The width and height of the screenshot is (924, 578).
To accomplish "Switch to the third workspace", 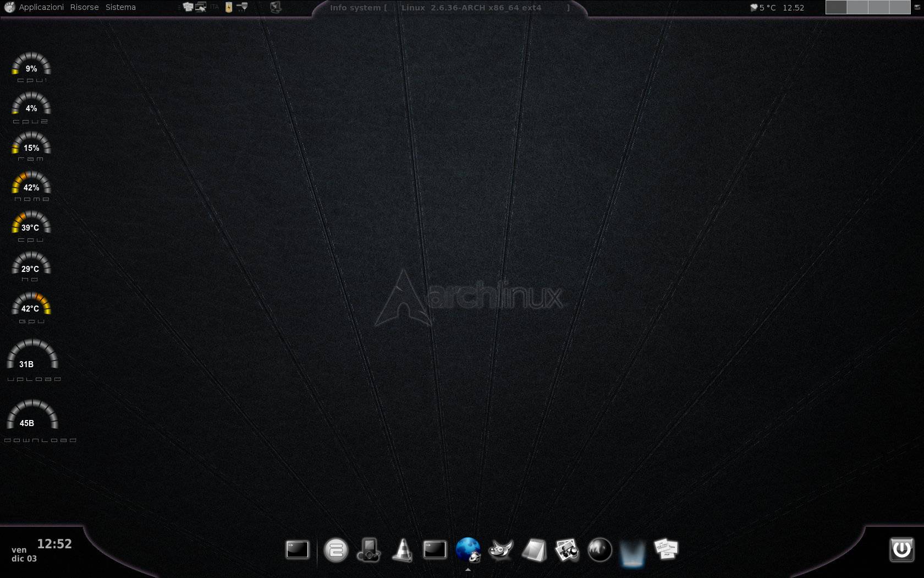I will coord(878,7).
